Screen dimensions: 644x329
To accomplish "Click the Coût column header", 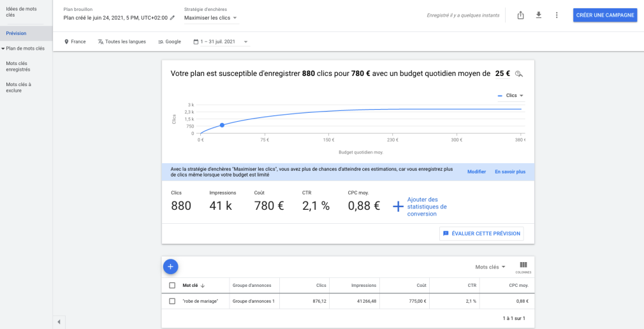I will pyautogui.click(x=421, y=286).
